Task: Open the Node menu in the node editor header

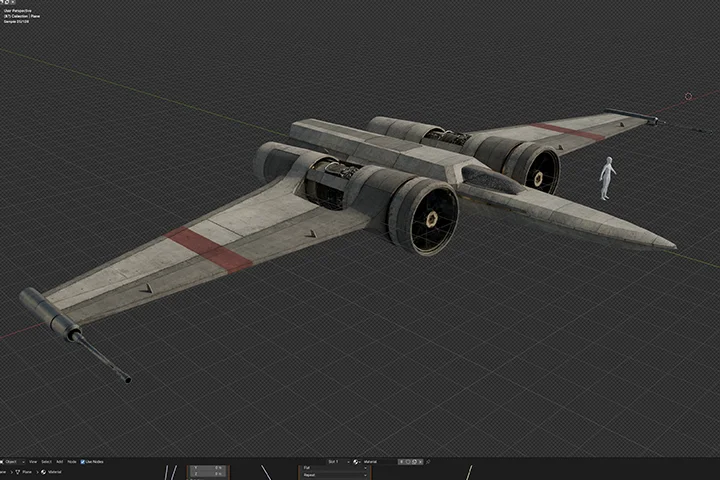Action: coord(72,462)
